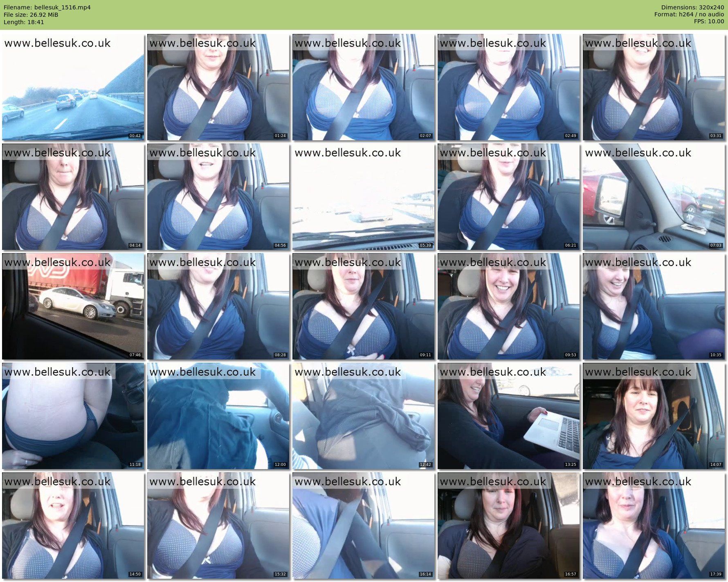The height and width of the screenshot is (582, 728).
Task: Click the frame stamped 02:49
Action: (x=509, y=87)
